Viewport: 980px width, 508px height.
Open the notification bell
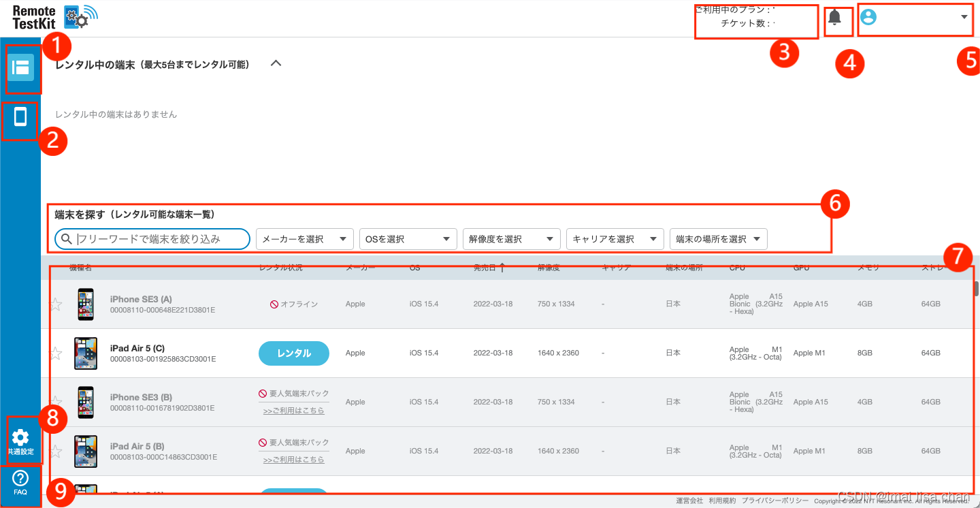835,18
